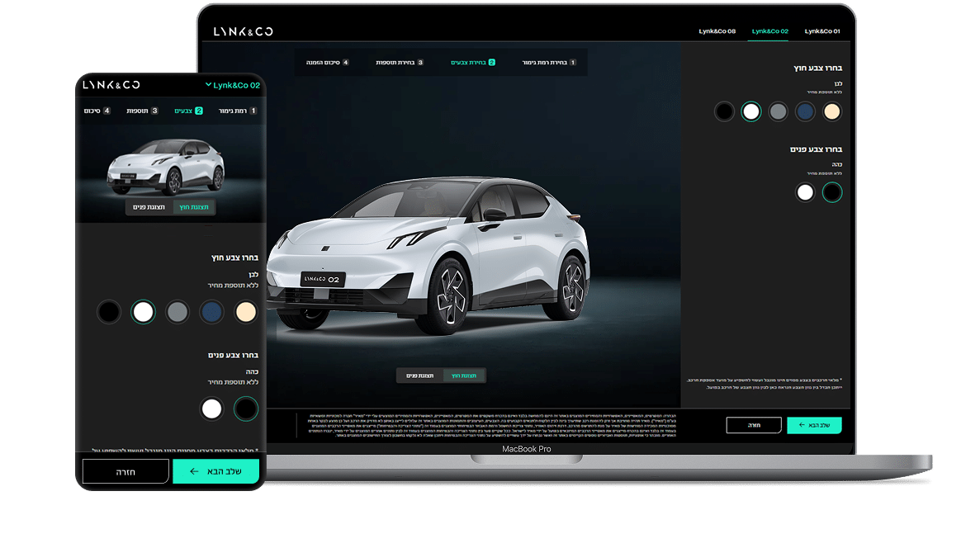Pick dark interior colour on laptop
This screenshot has height=548, width=980.
832,192
